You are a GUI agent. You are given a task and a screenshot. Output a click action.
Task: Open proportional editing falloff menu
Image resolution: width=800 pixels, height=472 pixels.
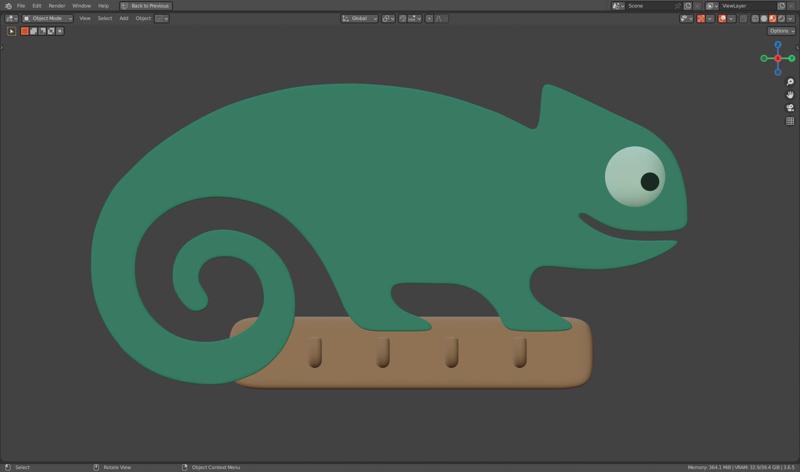(x=441, y=18)
